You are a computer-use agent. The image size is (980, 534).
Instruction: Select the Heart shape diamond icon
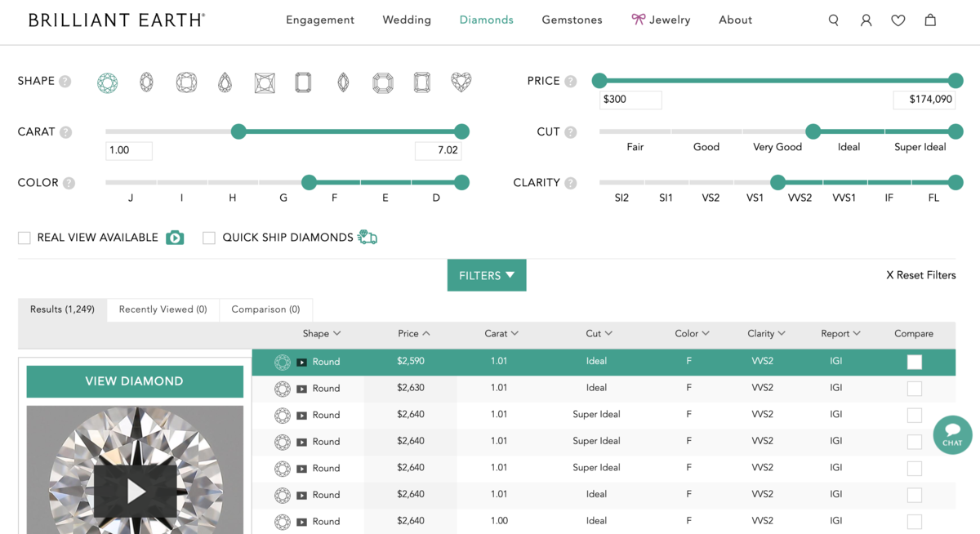(x=461, y=82)
